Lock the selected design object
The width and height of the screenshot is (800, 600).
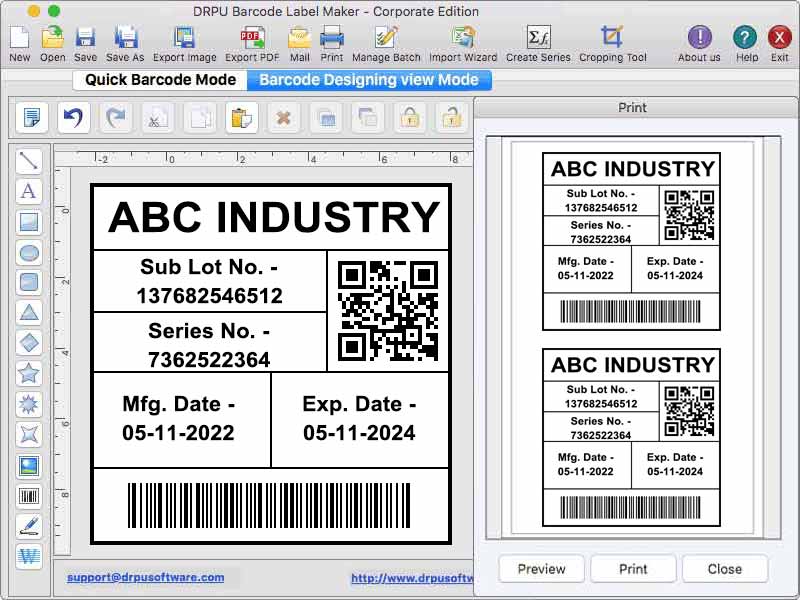pyautogui.click(x=409, y=118)
